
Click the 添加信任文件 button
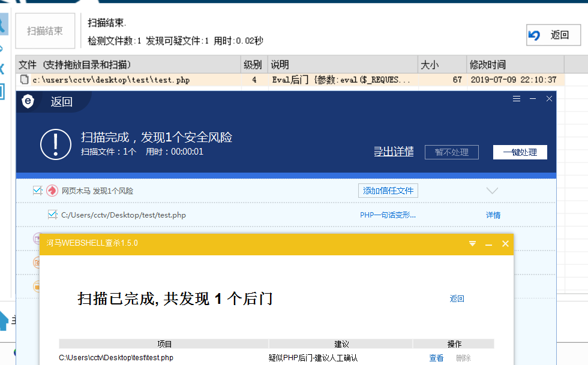click(388, 191)
